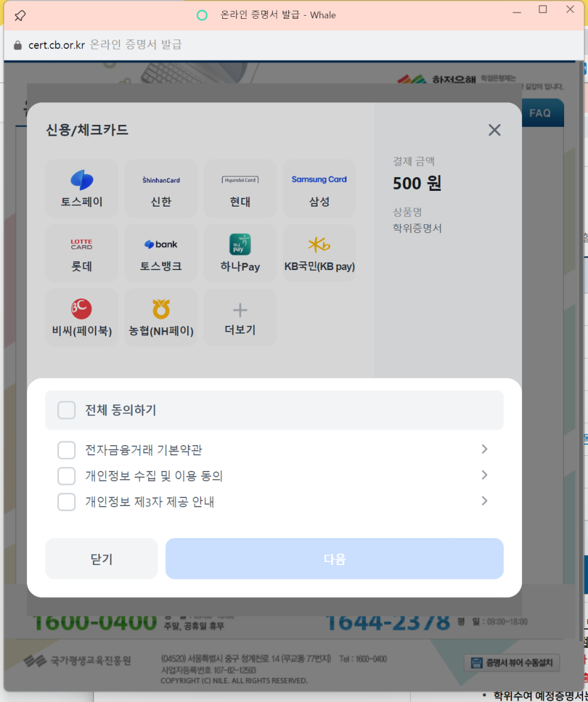Viewport: 588px width, 702px height.
Task: Pick KB국민(KB pay) card
Action: [319, 253]
